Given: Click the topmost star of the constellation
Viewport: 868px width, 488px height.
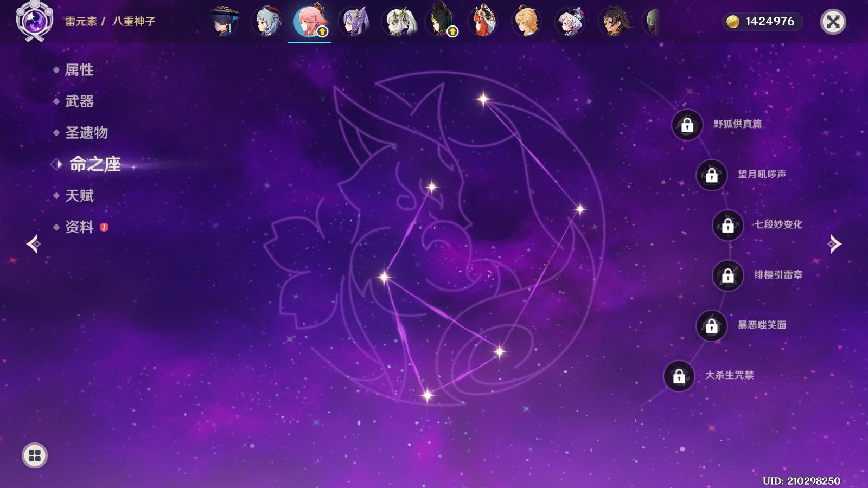Looking at the screenshot, I should pyautogui.click(x=483, y=99).
